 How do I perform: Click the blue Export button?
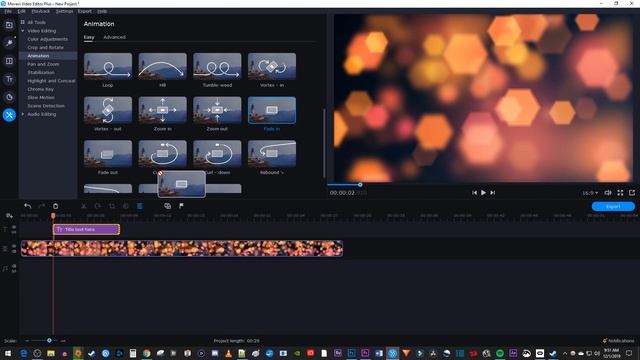pyautogui.click(x=613, y=207)
